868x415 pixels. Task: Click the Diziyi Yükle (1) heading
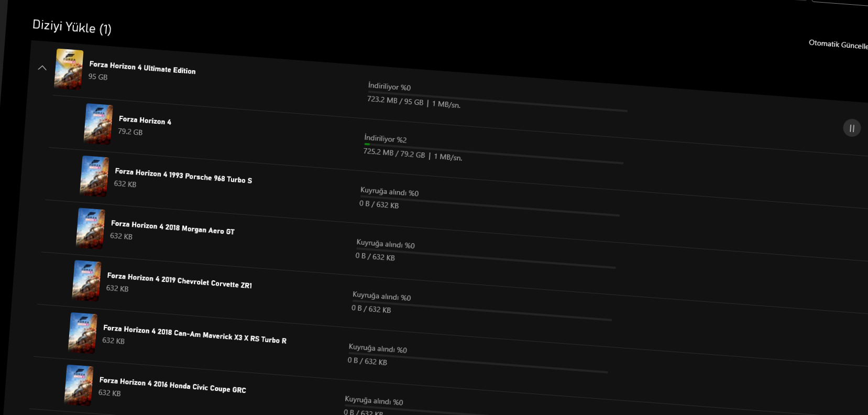pos(72,26)
